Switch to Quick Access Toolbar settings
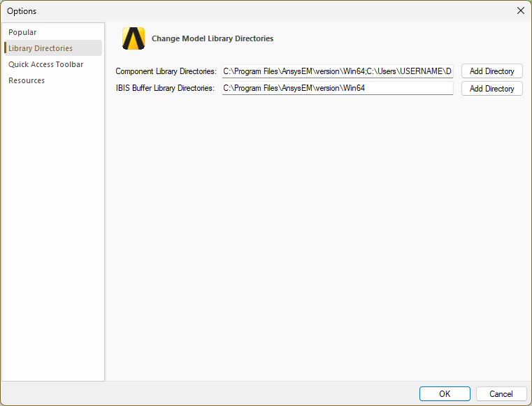 click(45, 64)
